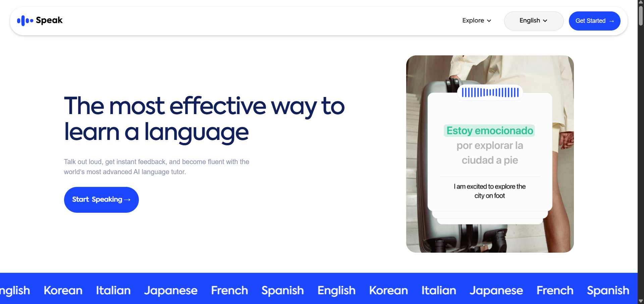Click the translation 'I am excited to explore the'

click(x=490, y=187)
